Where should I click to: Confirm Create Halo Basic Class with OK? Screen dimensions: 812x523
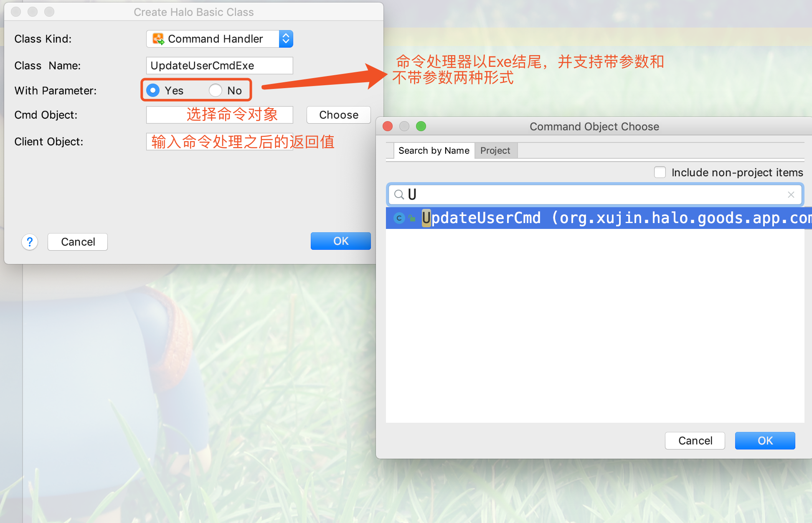pos(341,241)
